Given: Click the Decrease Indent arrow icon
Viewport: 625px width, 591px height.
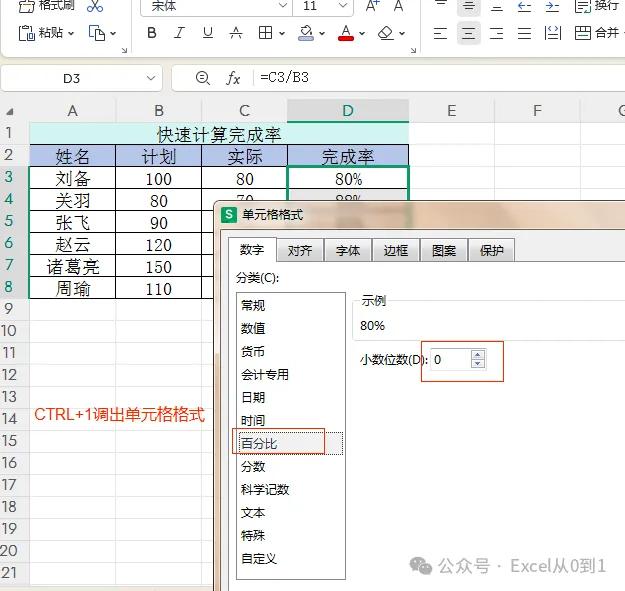Looking at the screenshot, I should pyautogui.click(x=524, y=6).
